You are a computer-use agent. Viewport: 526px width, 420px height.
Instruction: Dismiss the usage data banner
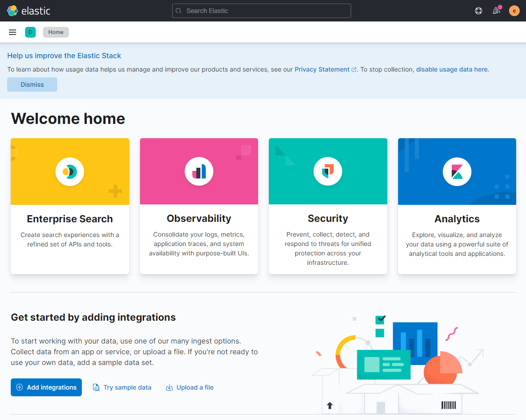tap(32, 85)
